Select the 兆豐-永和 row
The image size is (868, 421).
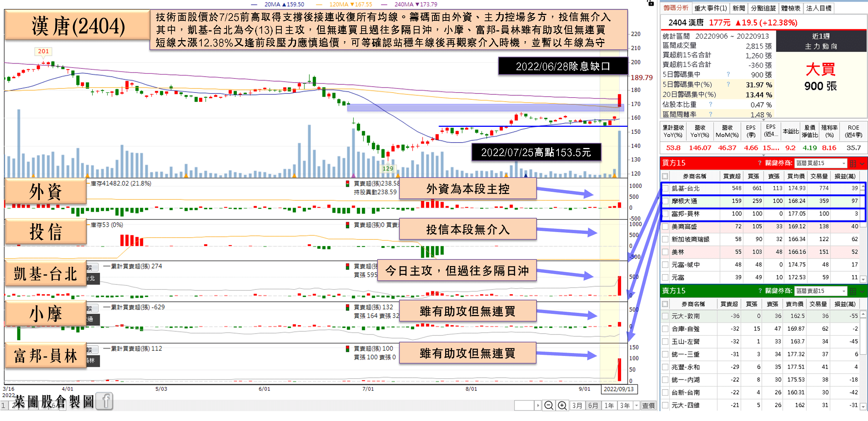tap(759, 367)
